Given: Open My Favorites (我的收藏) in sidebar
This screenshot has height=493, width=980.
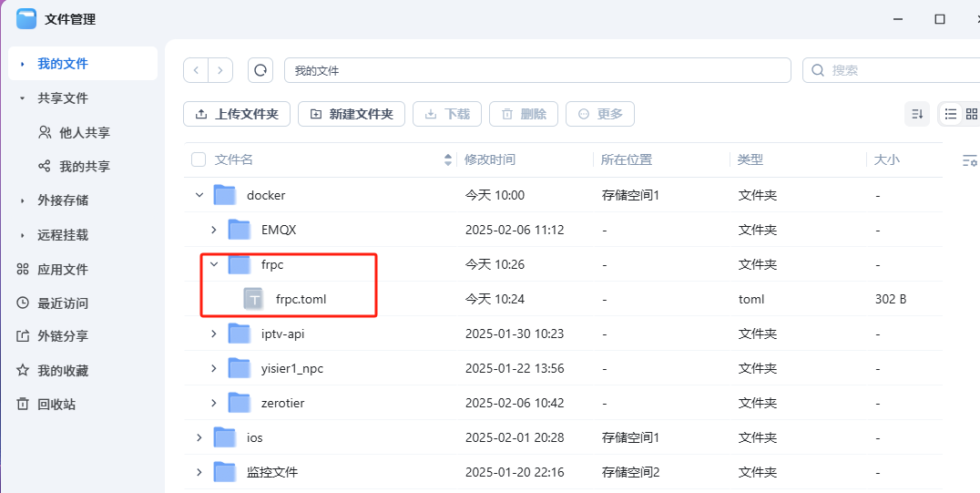Looking at the screenshot, I should point(63,371).
